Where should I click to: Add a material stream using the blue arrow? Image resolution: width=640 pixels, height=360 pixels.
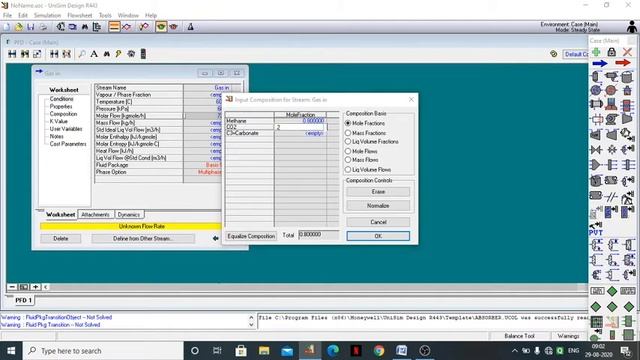click(x=600, y=63)
